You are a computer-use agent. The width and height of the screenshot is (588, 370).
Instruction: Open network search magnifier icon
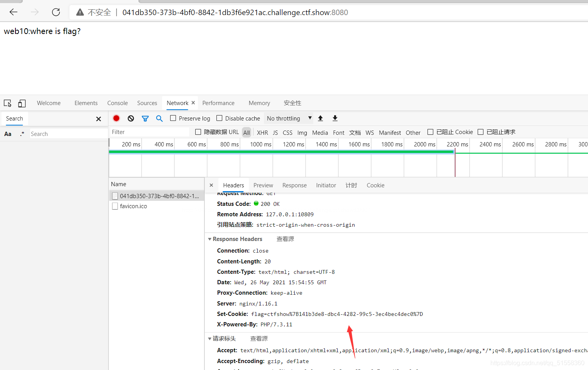click(x=159, y=119)
